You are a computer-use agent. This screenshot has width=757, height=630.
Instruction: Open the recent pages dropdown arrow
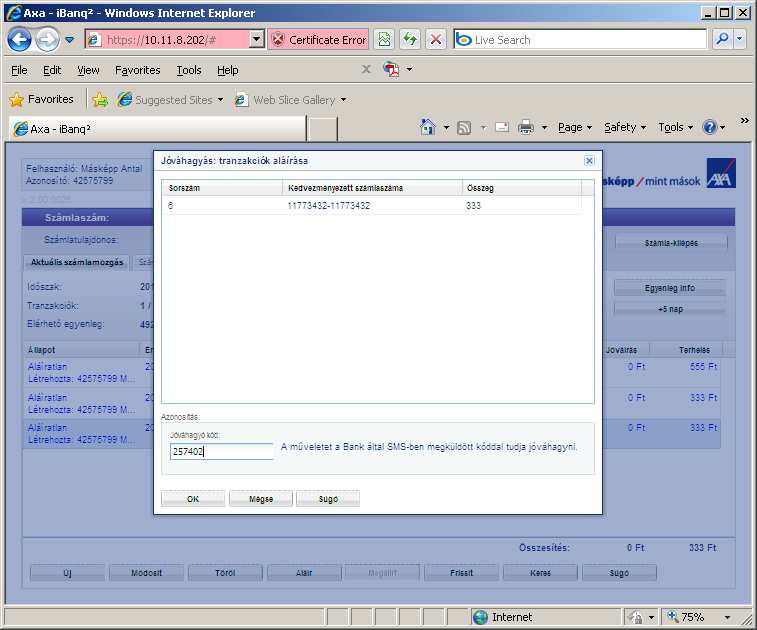(70, 40)
